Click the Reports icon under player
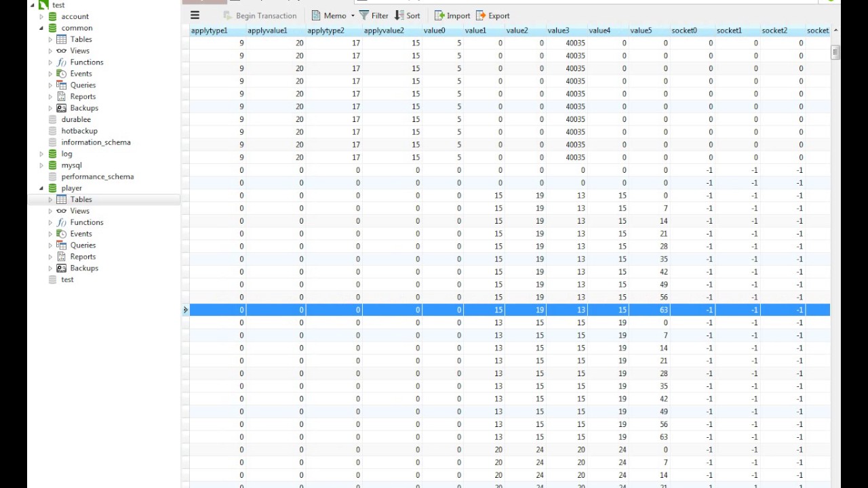The image size is (868, 488). click(62, 257)
